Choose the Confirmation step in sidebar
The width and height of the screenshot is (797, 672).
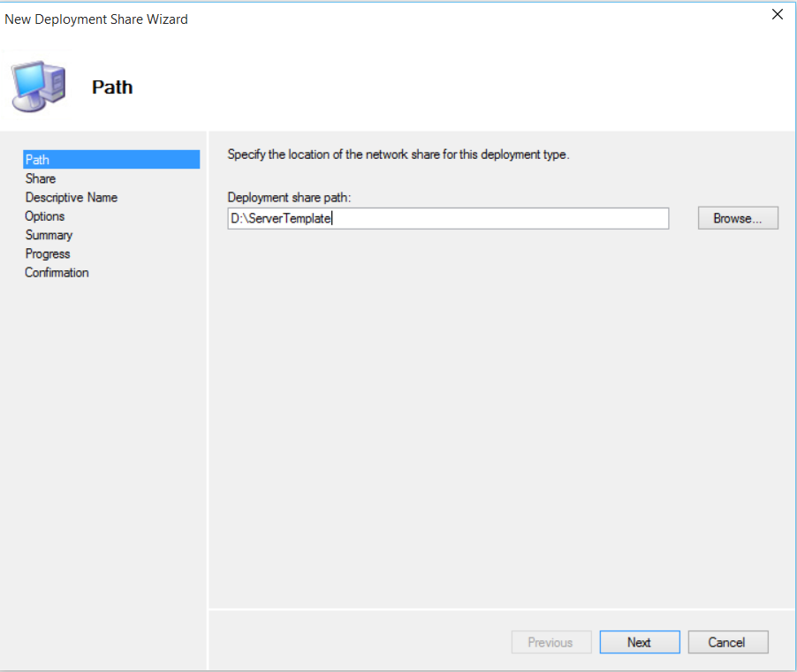pyautogui.click(x=57, y=273)
